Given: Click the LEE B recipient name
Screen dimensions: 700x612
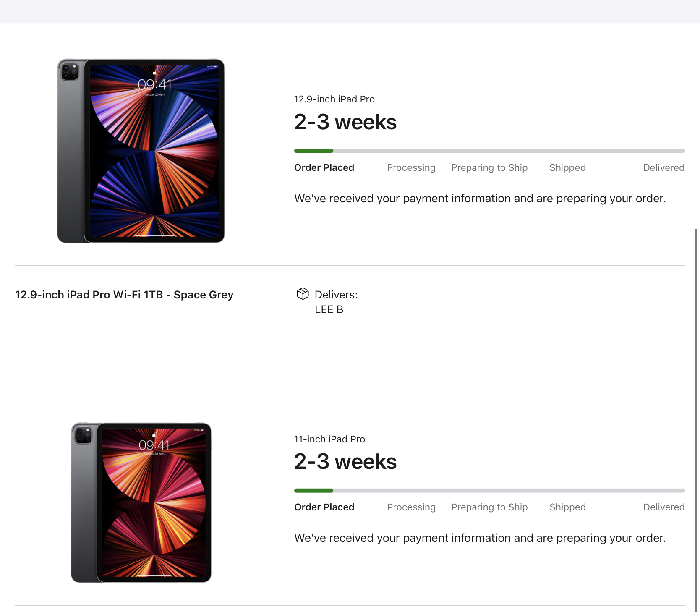Looking at the screenshot, I should pos(329,309).
